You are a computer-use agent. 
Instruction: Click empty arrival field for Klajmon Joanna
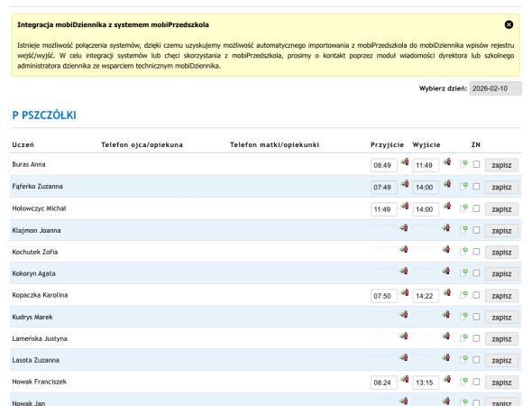click(383, 228)
